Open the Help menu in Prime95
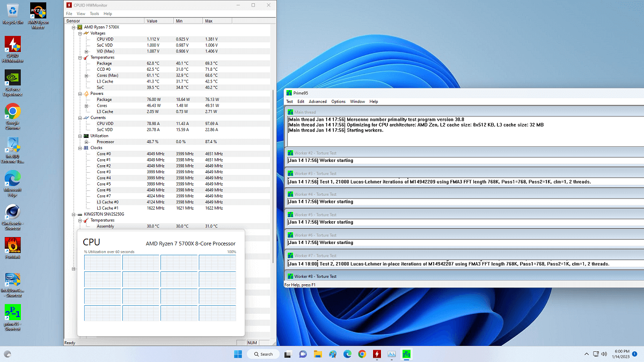 (374, 101)
